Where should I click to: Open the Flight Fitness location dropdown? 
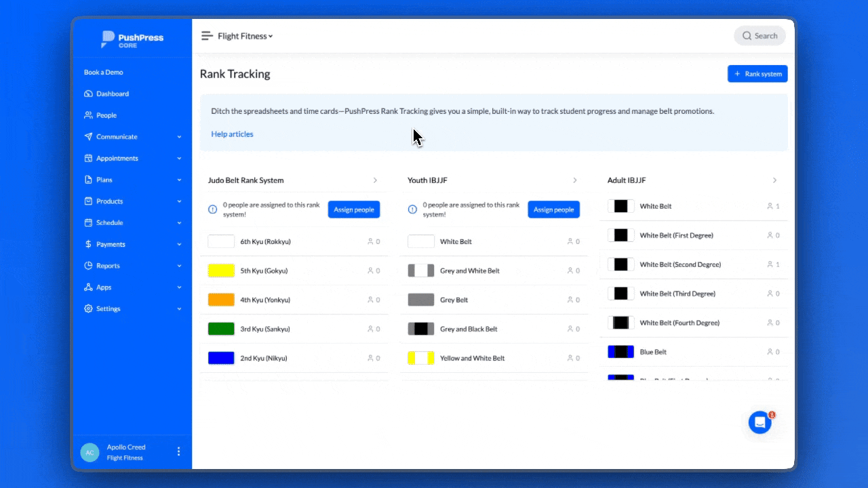(245, 36)
